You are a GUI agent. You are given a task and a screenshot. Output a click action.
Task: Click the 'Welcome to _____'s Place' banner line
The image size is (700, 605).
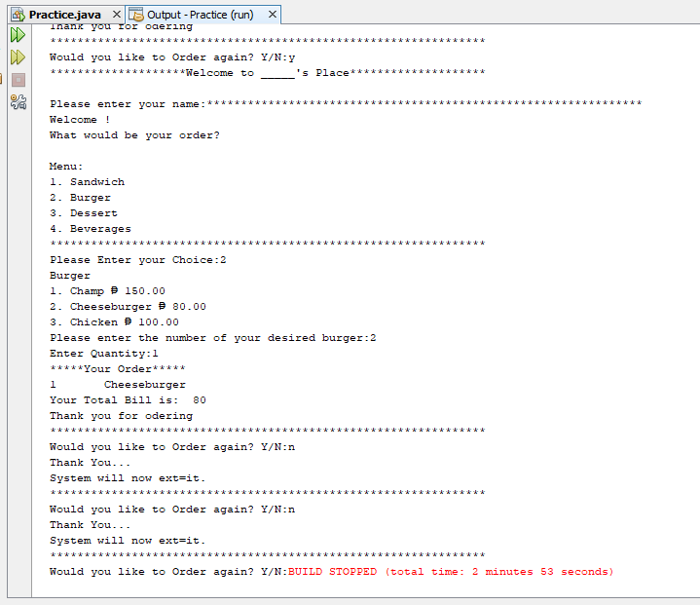[x=268, y=73]
